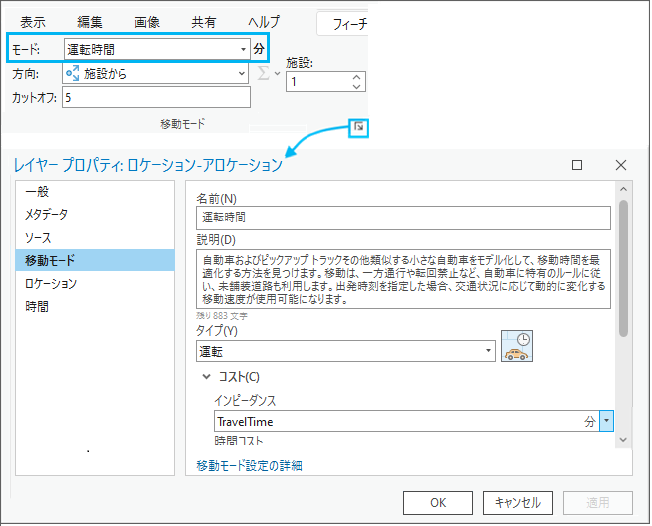Collapse the コスト section
The image size is (652, 526).
point(207,377)
